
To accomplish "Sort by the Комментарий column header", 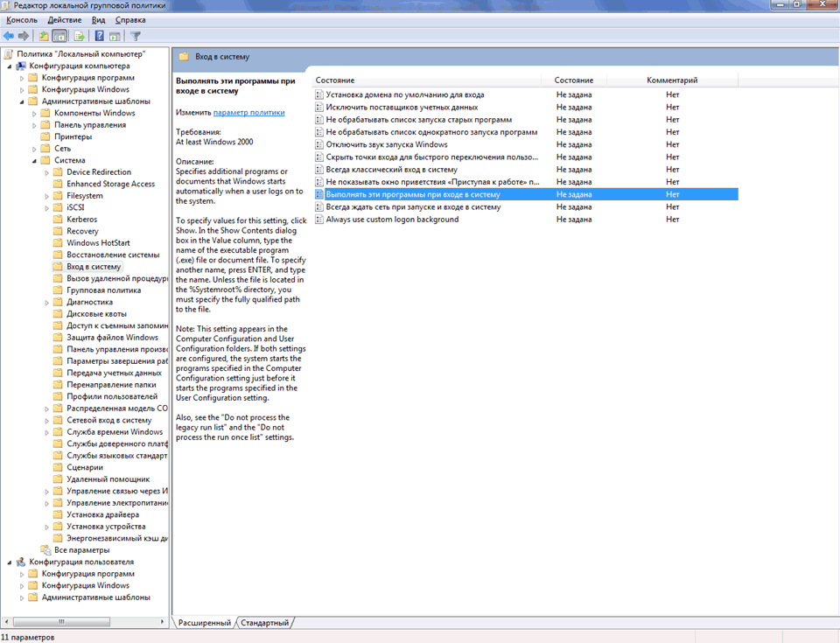I will [x=671, y=80].
